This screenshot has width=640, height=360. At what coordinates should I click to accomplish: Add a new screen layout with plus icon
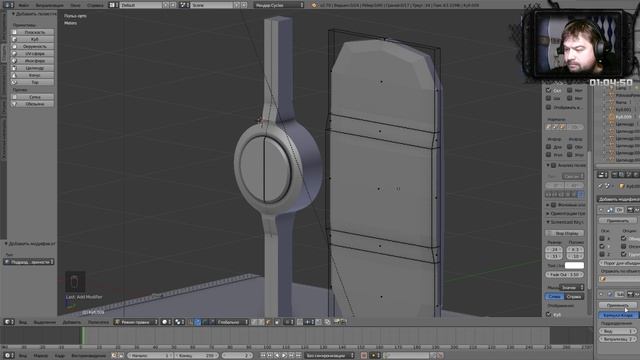point(166,5)
